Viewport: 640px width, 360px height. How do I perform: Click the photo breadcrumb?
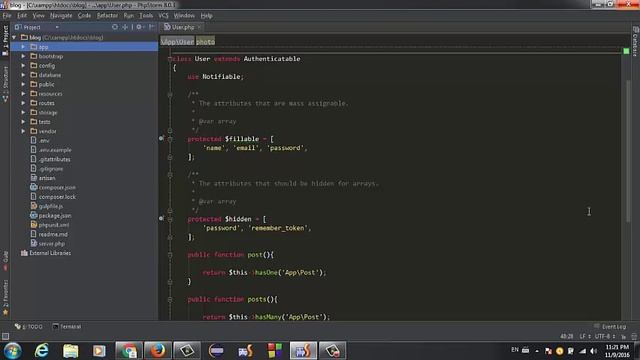tap(205, 42)
